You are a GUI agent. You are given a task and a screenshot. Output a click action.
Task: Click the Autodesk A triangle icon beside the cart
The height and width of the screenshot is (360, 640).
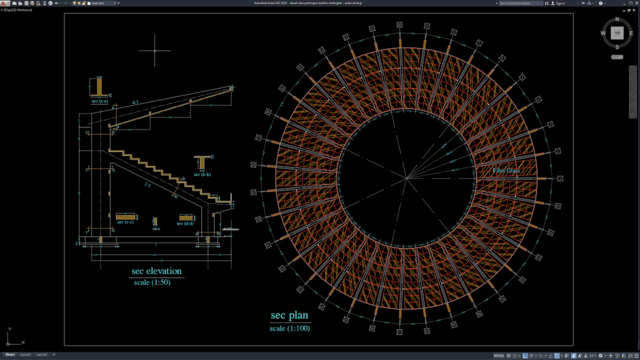point(589,3)
